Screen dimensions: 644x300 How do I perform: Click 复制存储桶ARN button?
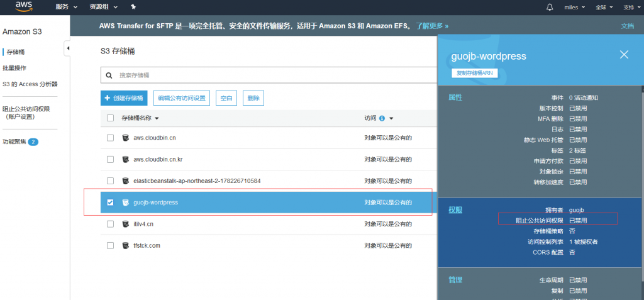474,73
